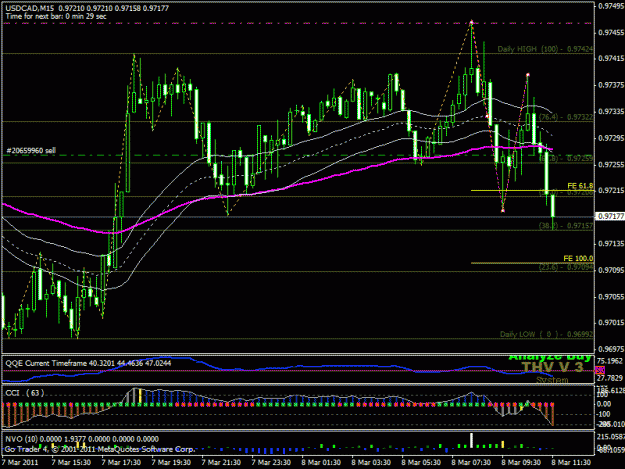This screenshot has width=625, height=469.
Task: Click the '7 Mar 15:30' time axis label
Action: (x=71, y=463)
